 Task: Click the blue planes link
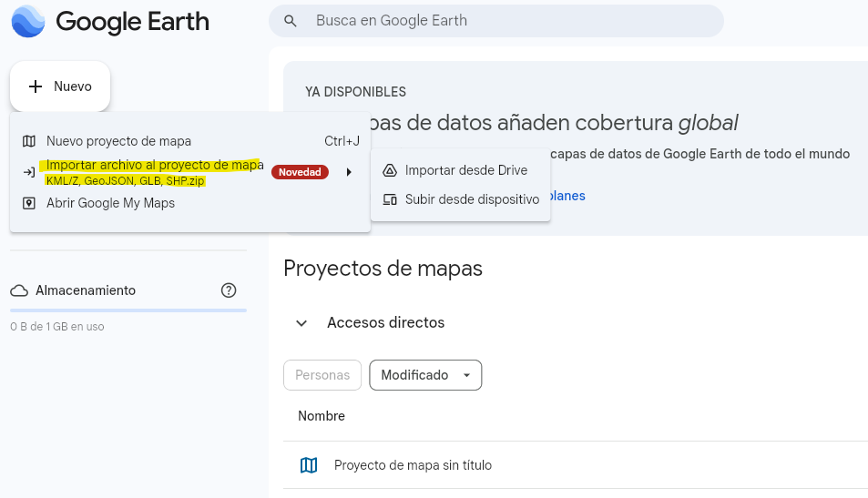pos(567,196)
